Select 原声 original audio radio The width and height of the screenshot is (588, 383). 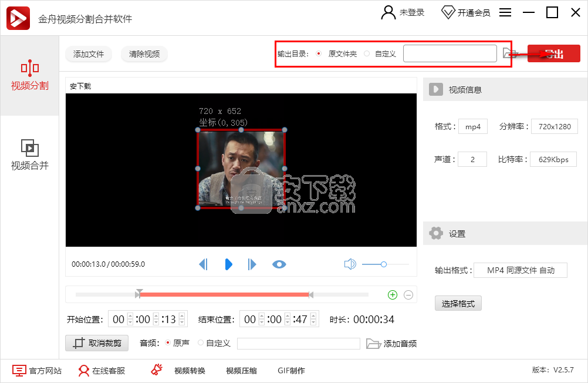pos(168,343)
